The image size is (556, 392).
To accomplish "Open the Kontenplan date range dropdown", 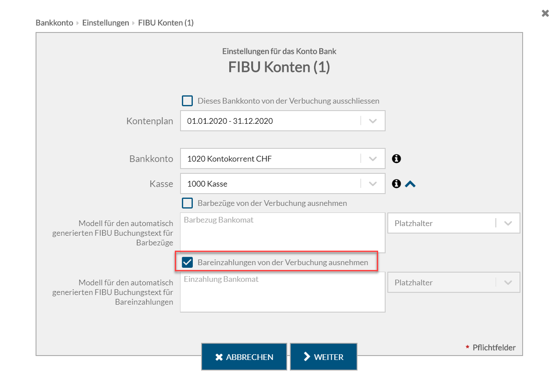I will (283, 121).
